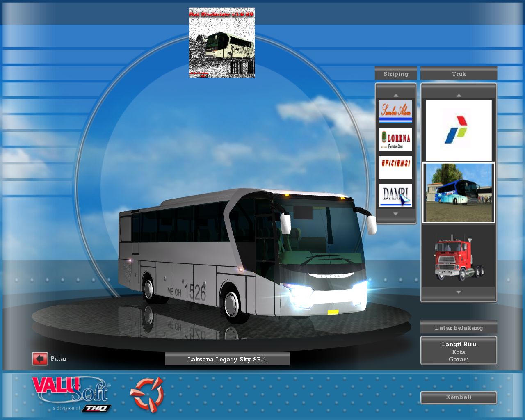
Task: Click the red circular developer logo
Action: pyautogui.click(x=147, y=394)
